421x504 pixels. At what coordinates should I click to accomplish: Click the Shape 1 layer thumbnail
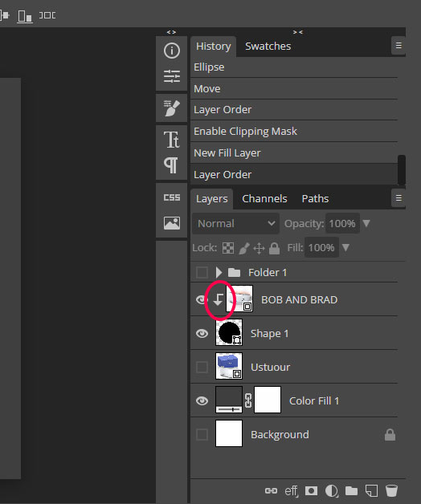pos(229,332)
